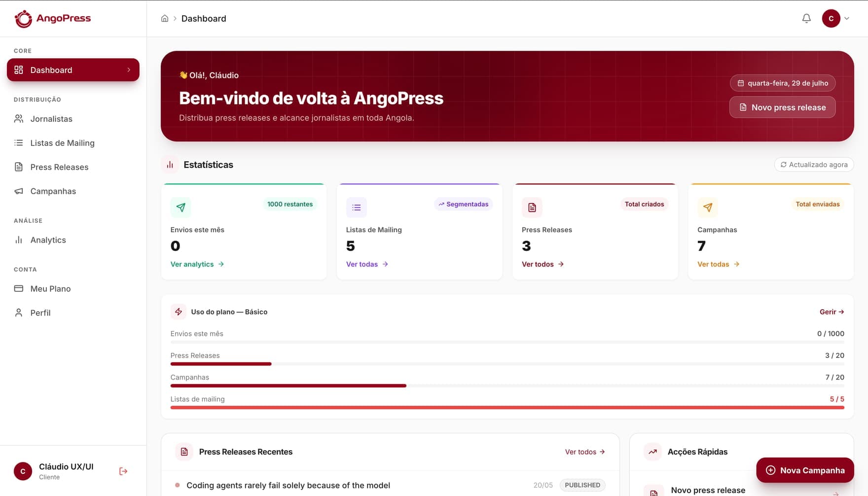This screenshot has width=868, height=496.
Task: Expand account dropdown chevron next to avatar
Action: point(847,18)
